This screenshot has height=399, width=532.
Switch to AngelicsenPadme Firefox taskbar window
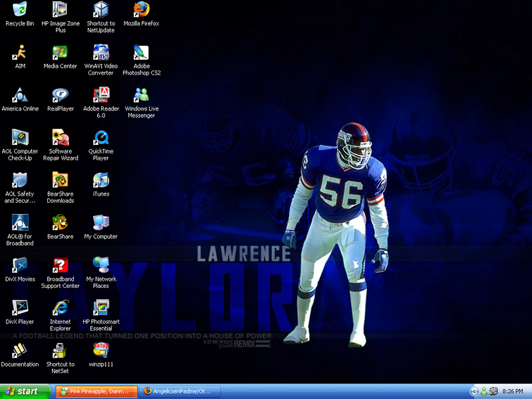(180, 392)
